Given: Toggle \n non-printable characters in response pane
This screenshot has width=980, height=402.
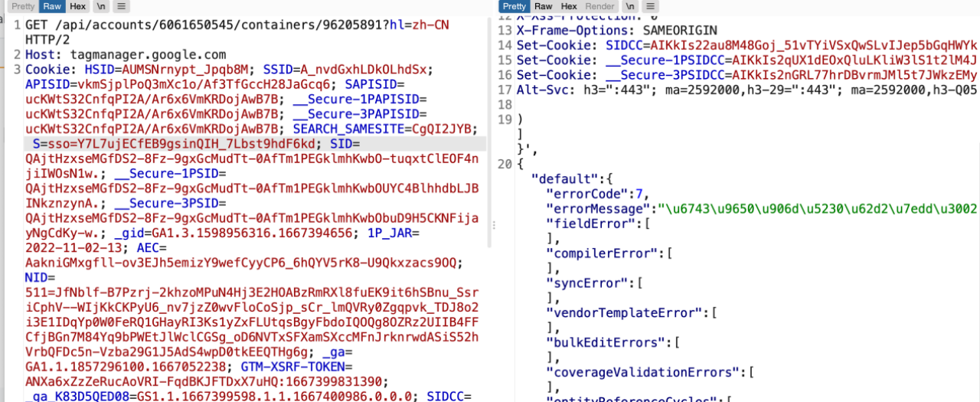Looking at the screenshot, I should (632, 6).
